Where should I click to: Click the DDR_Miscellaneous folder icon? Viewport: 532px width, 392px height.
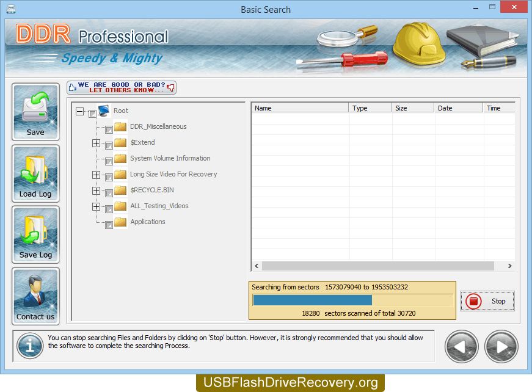[x=120, y=126]
